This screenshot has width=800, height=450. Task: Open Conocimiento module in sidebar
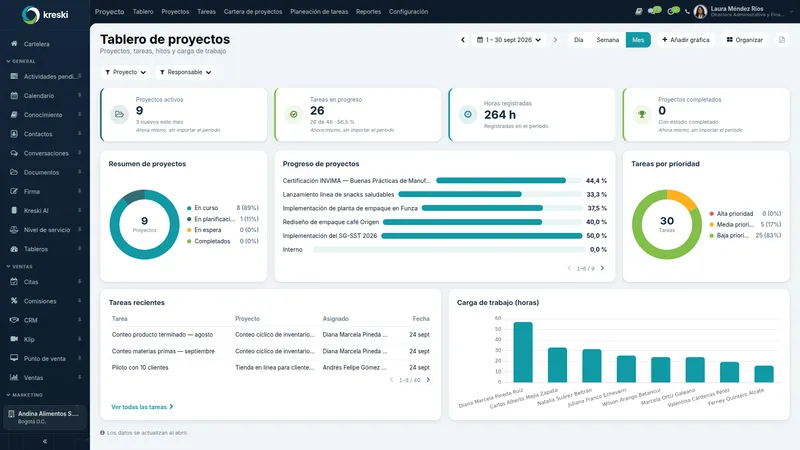coord(43,115)
